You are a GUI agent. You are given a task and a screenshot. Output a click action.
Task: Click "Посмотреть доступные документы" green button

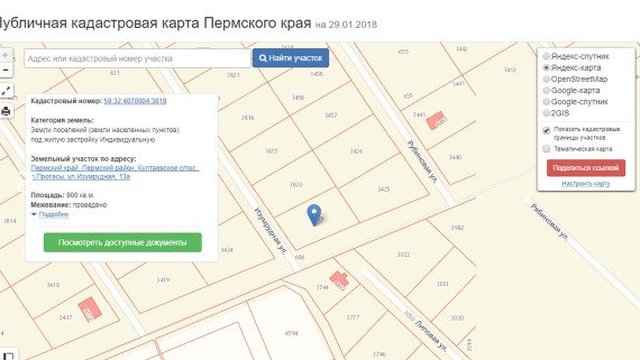(122, 242)
